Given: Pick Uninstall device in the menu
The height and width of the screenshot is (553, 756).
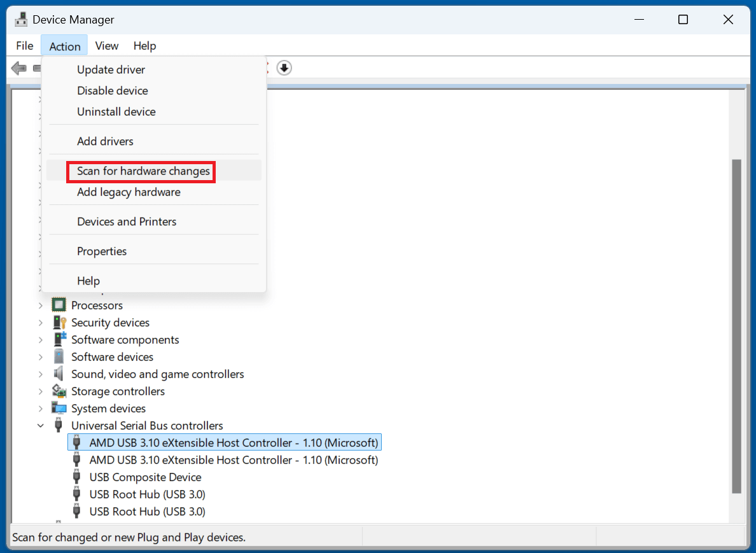Looking at the screenshot, I should pos(116,112).
